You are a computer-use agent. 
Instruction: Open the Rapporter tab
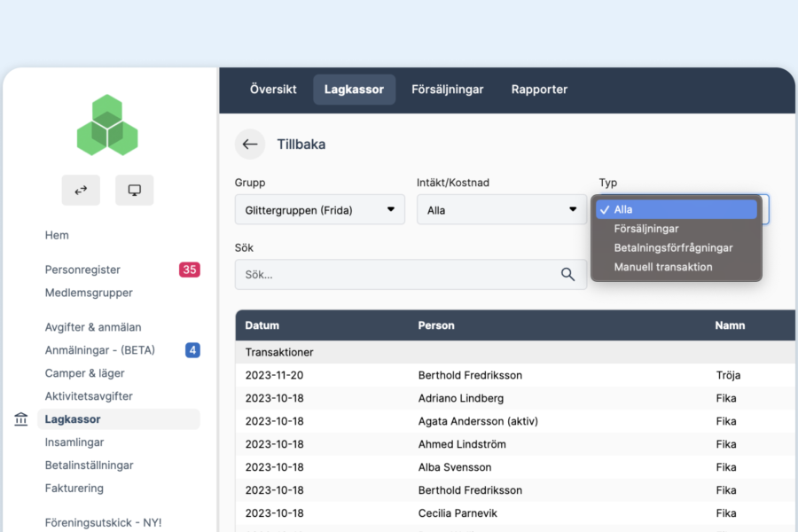539,90
